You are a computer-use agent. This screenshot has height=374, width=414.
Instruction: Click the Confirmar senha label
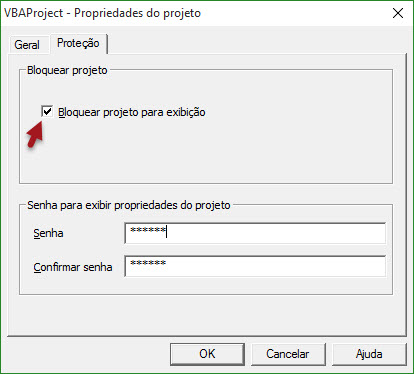[x=73, y=267]
